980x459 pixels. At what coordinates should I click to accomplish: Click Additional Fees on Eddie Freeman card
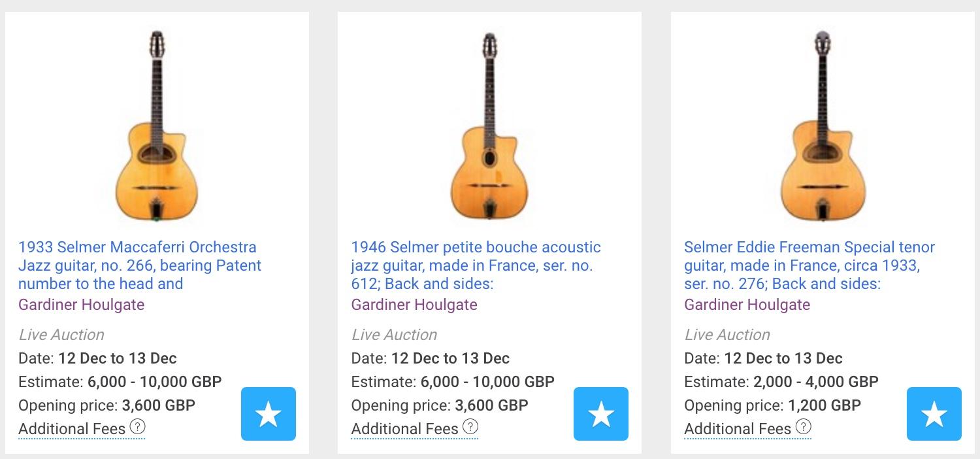click(738, 429)
